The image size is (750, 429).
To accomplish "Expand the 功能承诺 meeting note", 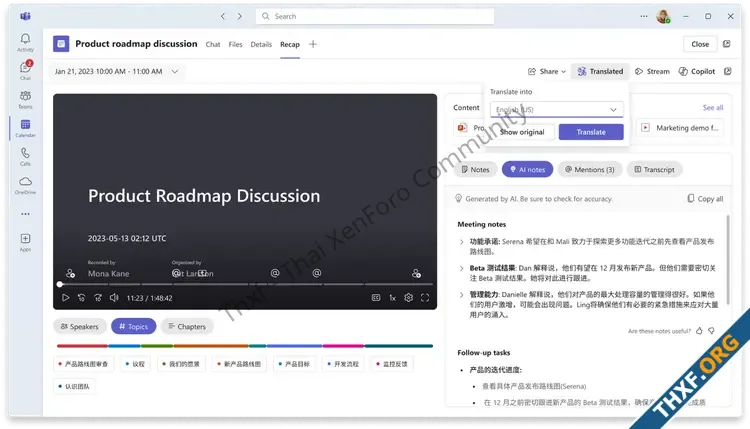I will click(x=462, y=242).
